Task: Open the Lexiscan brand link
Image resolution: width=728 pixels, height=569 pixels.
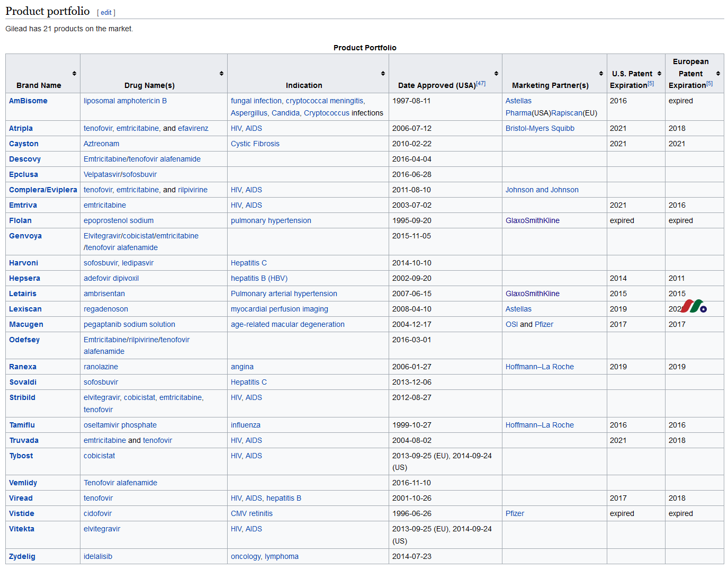Action: tap(25, 309)
